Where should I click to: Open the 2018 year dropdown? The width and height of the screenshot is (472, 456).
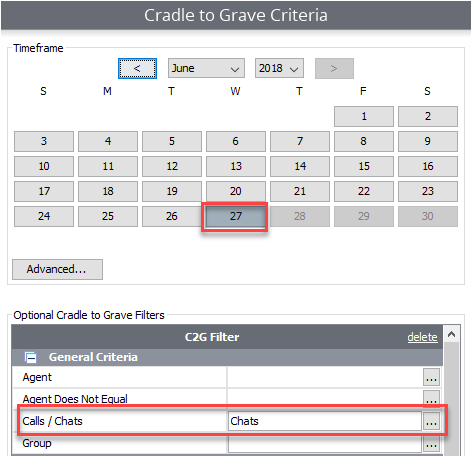pos(279,68)
